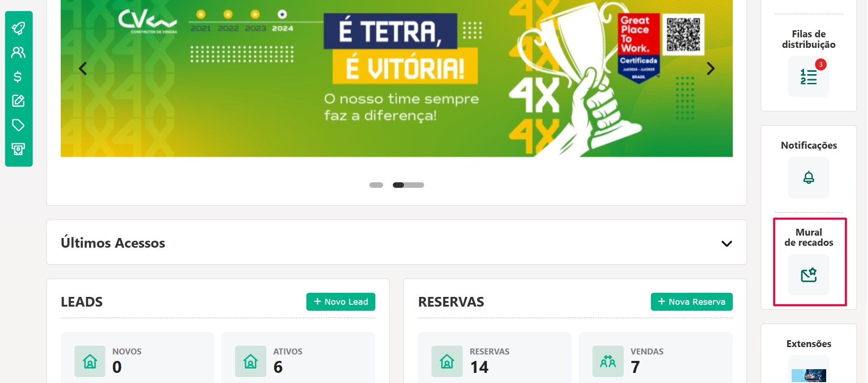Click the Nova Reserva button
The width and height of the screenshot is (868, 383).
[692, 302]
